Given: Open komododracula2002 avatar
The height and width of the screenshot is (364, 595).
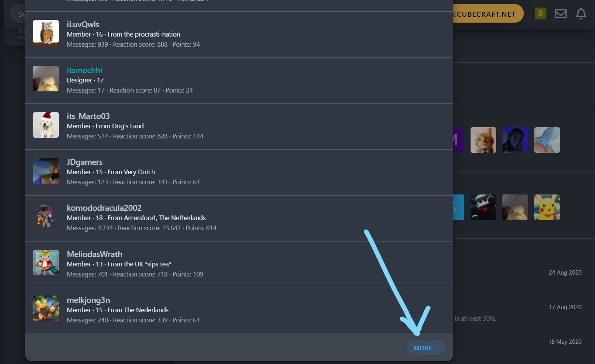Looking at the screenshot, I should point(46,217).
